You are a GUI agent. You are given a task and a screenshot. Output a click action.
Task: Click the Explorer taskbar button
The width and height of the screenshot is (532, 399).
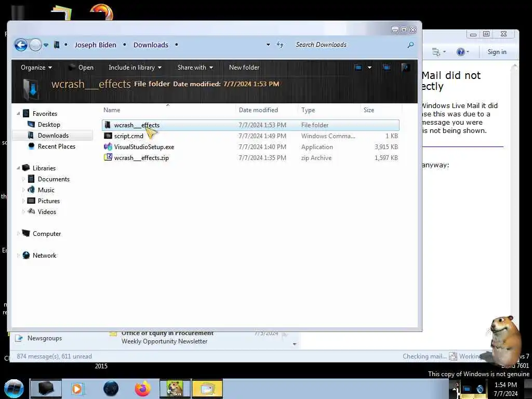46,389
